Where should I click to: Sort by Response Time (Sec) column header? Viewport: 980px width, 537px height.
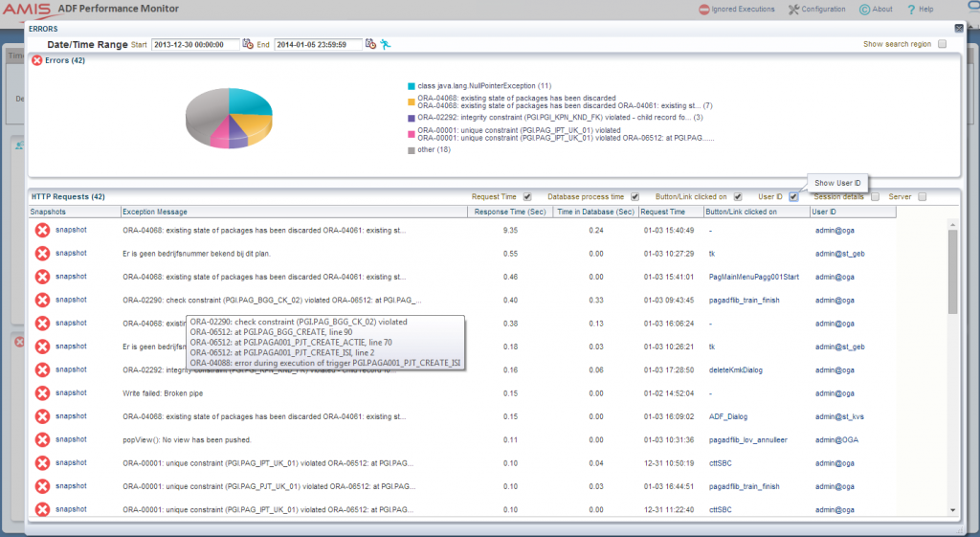[510, 212]
